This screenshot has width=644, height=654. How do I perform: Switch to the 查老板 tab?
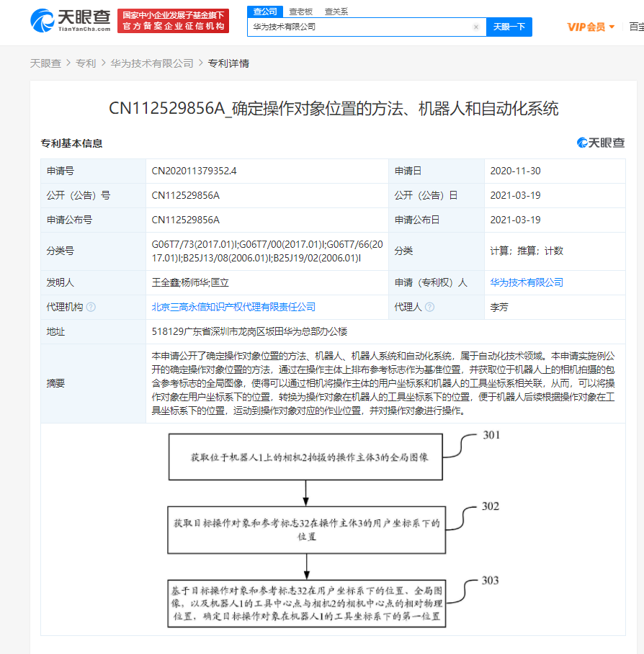(x=299, y=12)
